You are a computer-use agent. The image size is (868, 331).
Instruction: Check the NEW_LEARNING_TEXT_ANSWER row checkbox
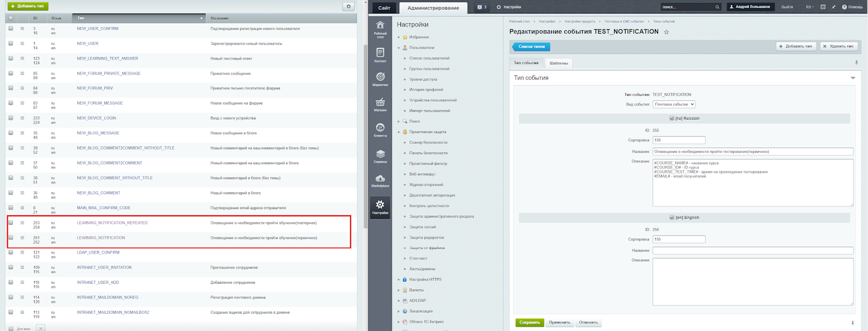pos(10,58)
